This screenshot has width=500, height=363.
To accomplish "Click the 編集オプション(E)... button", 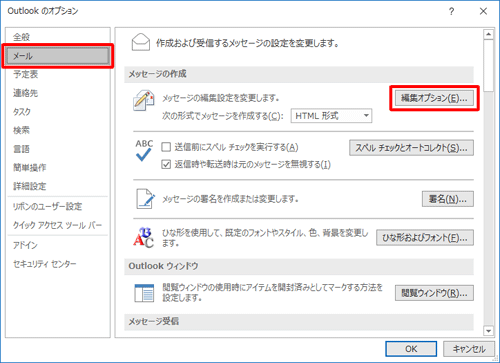I will [434, 98].
